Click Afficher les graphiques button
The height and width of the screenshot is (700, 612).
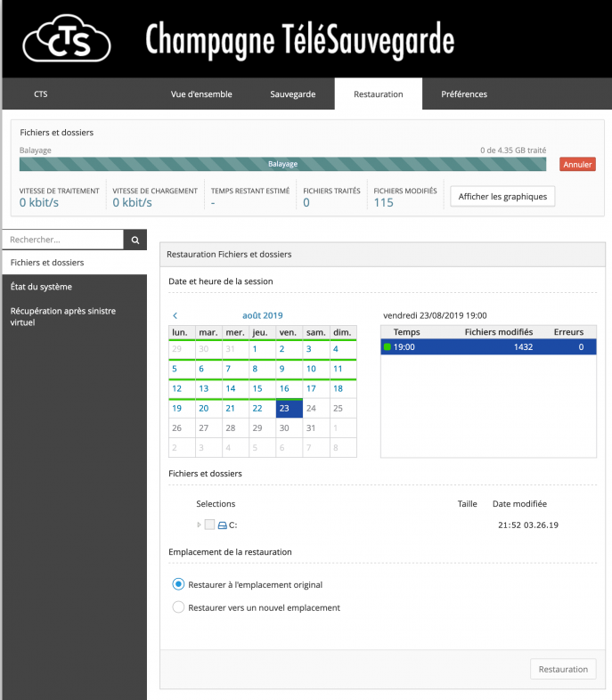pos(502,196)
